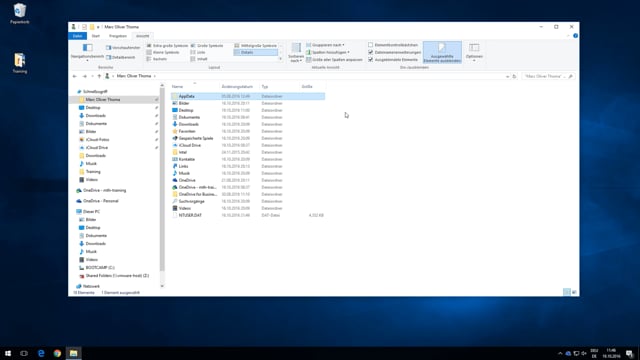Image resolution: width=640 pixels, height=360 pixels.
Task: Select the NTUSER.DAT file
Action: [x=248, y=215]
